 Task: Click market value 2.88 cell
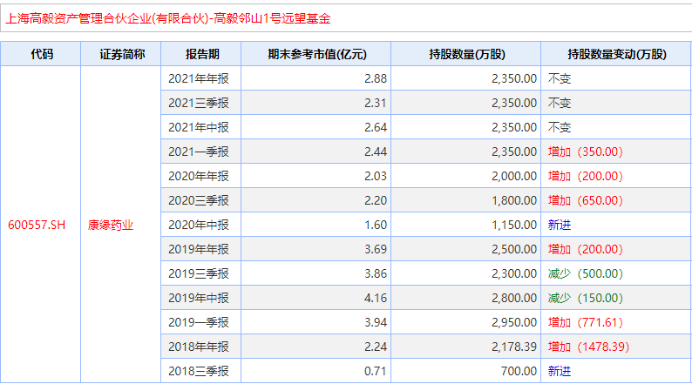click(x=316, y=79)
